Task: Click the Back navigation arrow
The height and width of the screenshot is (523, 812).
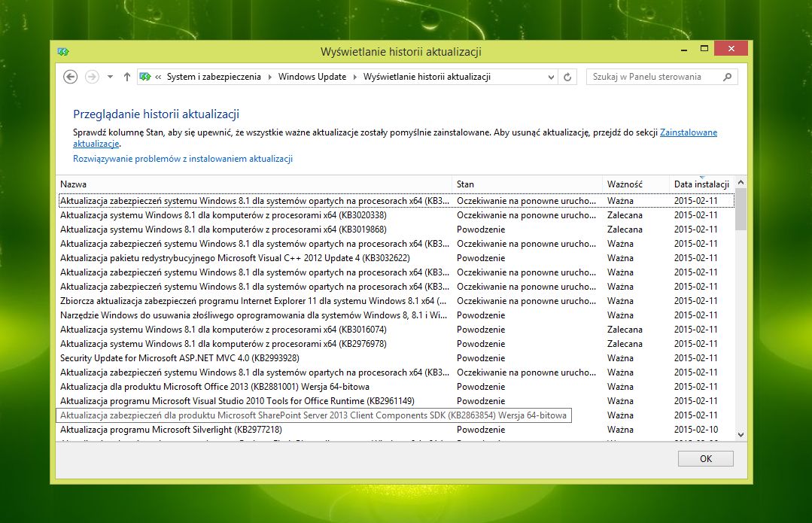Action: [x=71, y=77]
